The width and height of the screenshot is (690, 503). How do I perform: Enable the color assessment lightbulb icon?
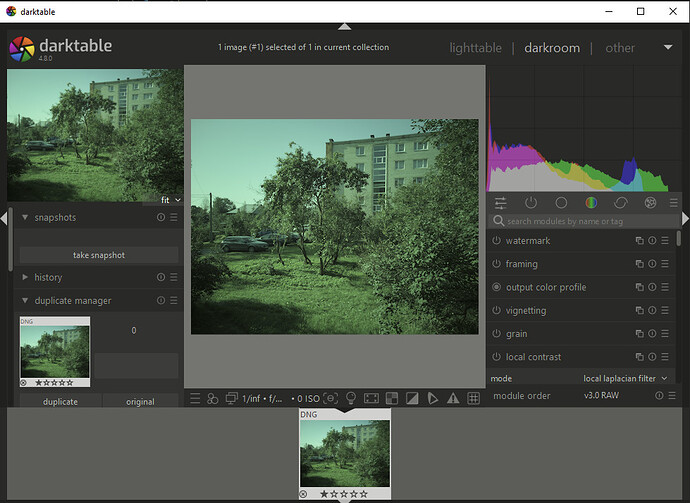point(351,398)
